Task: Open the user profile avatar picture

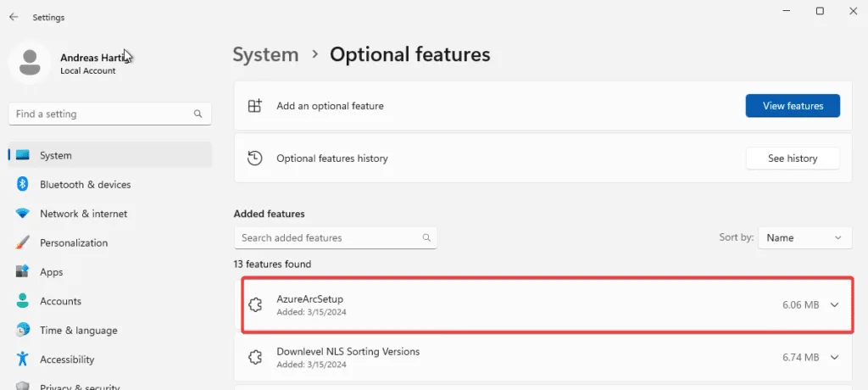Action: pos(30,63)
